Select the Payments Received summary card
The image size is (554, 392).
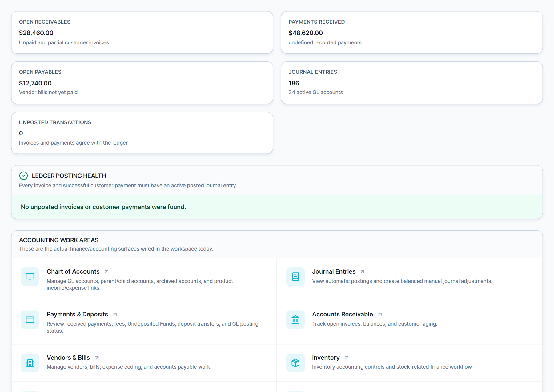(412, 33)
